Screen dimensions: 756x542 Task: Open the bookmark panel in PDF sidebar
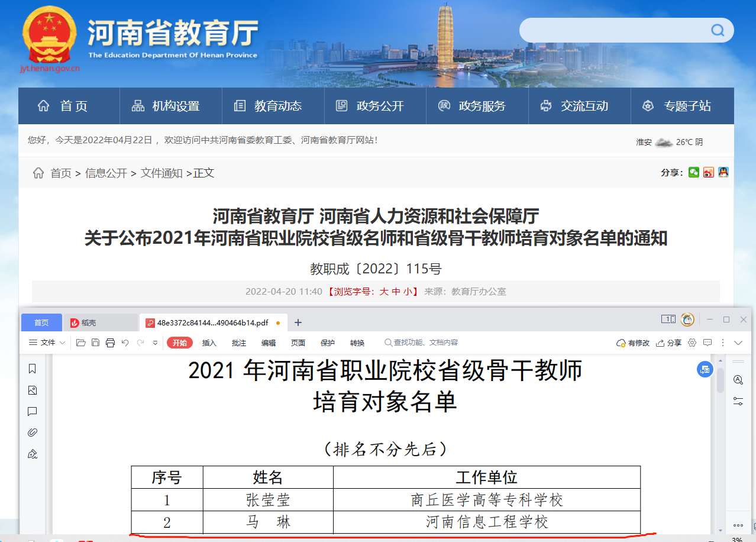click(x=33, y=369)
